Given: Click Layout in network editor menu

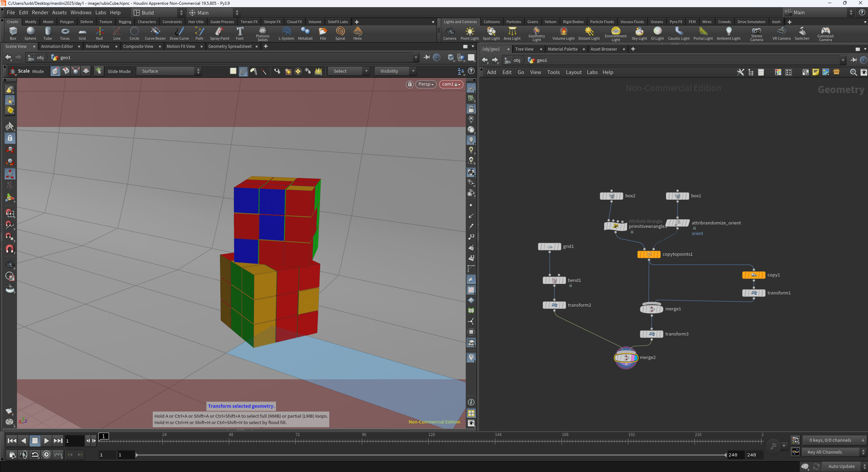Looking at the screenshot, I should click(573, 72).
